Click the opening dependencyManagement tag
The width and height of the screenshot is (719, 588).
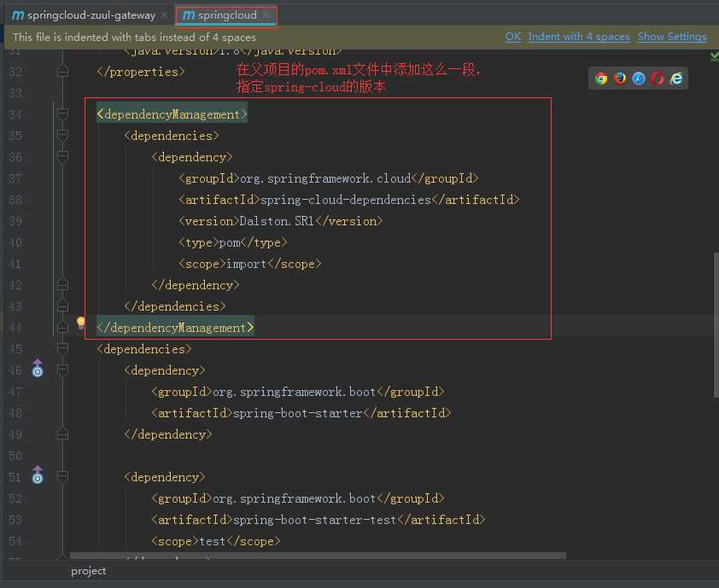click(x=172, y=114)
